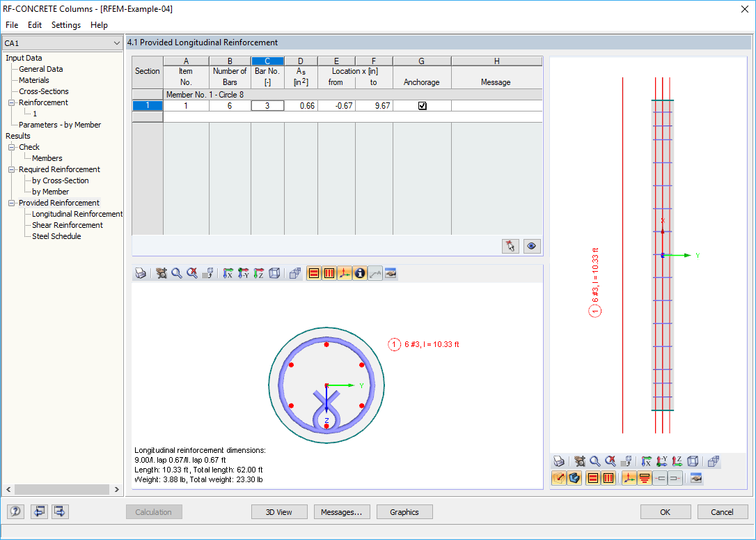Activate the view in X direction icon
The image size is (756, 540).
click(x=228, y=272)
